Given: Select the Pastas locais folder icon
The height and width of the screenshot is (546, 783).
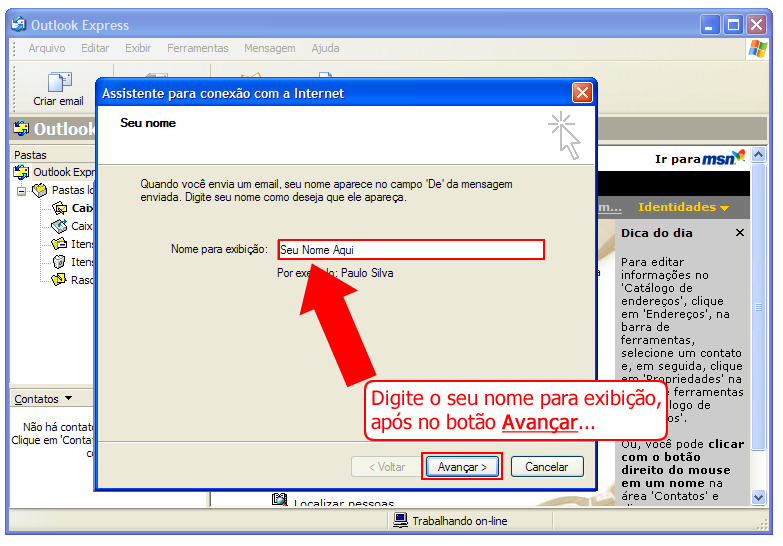Looking at the screenshot, I should click(39, 190).
